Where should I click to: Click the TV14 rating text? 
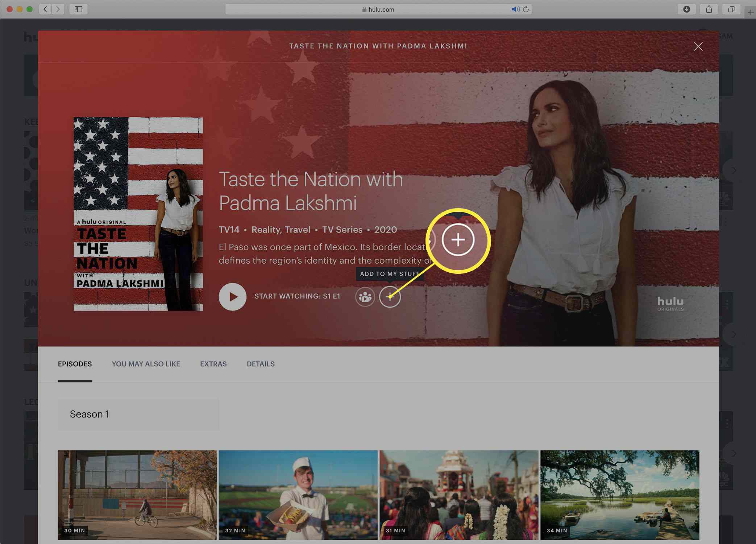(229, 230)
